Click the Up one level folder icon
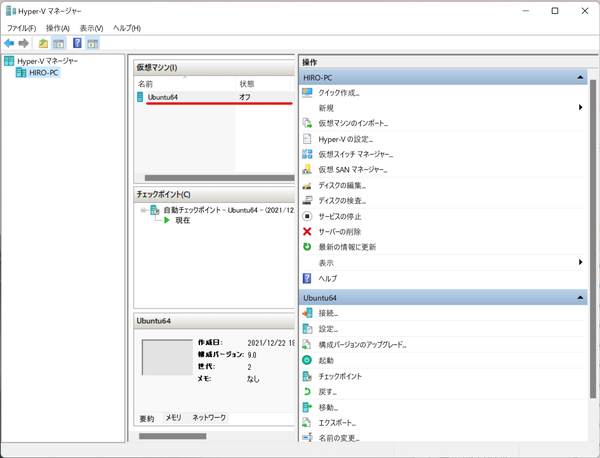The height and width of the screenshot is (458, 600). [x=43, y=43]
